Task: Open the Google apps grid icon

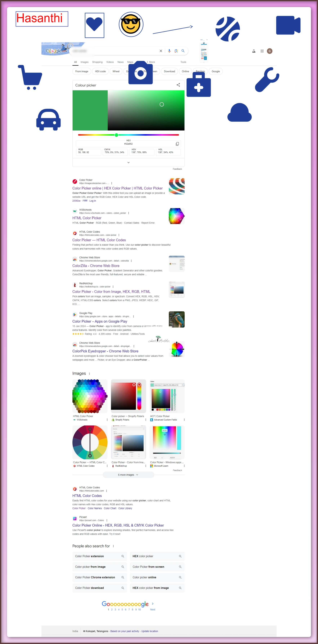Action: click(262, 51)
